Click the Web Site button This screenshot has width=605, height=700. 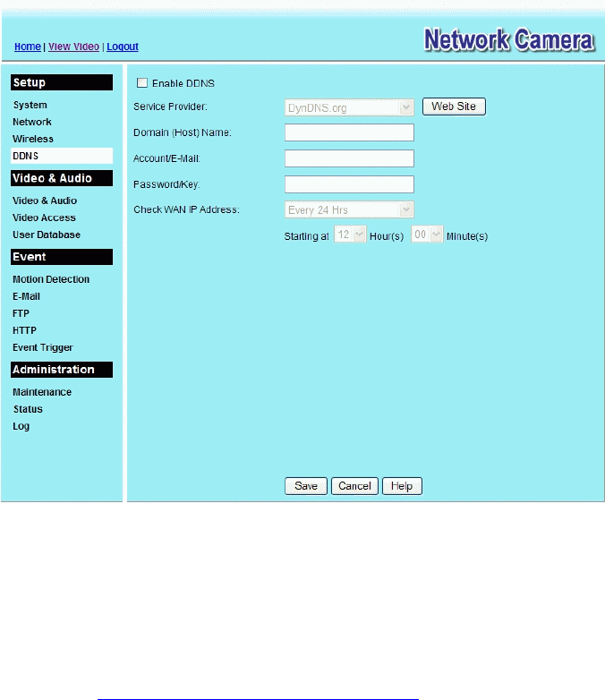(x=454, y=107)
